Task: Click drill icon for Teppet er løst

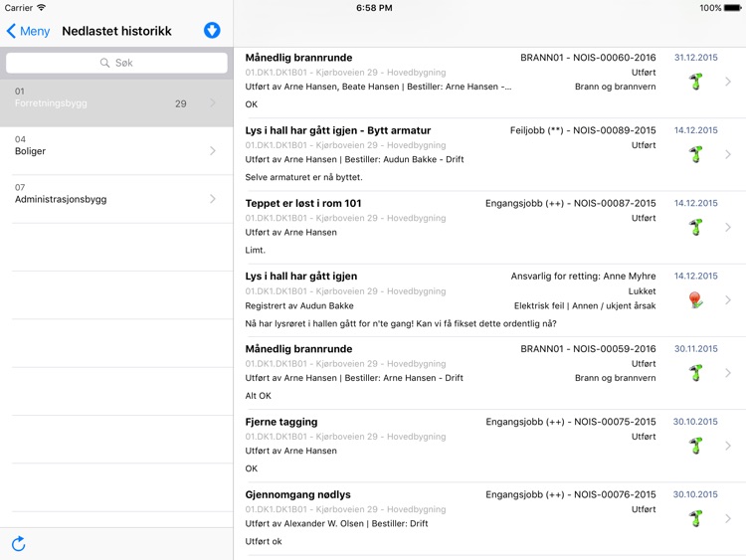Action: [x=695, y=227]
